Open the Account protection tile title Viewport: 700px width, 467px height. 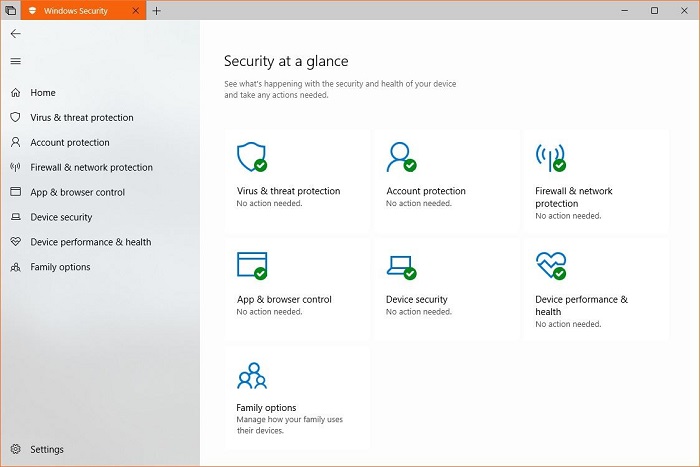426,191
